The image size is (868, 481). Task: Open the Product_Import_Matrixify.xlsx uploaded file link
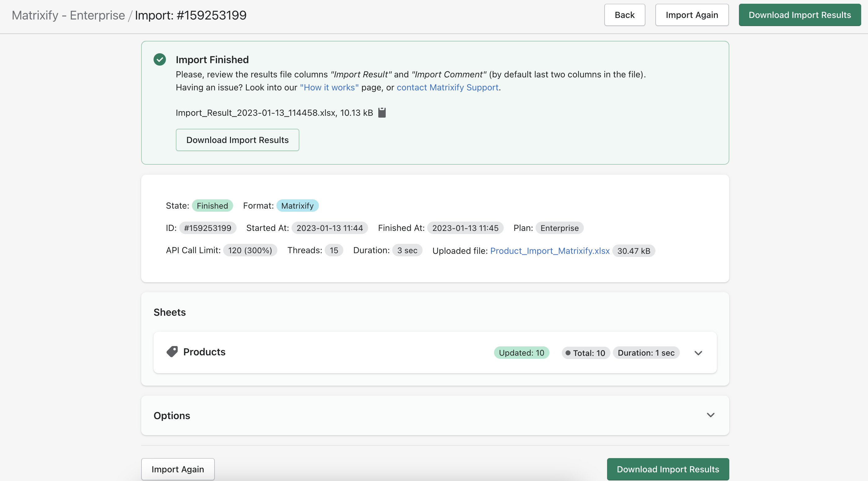[x=549, y=251]
